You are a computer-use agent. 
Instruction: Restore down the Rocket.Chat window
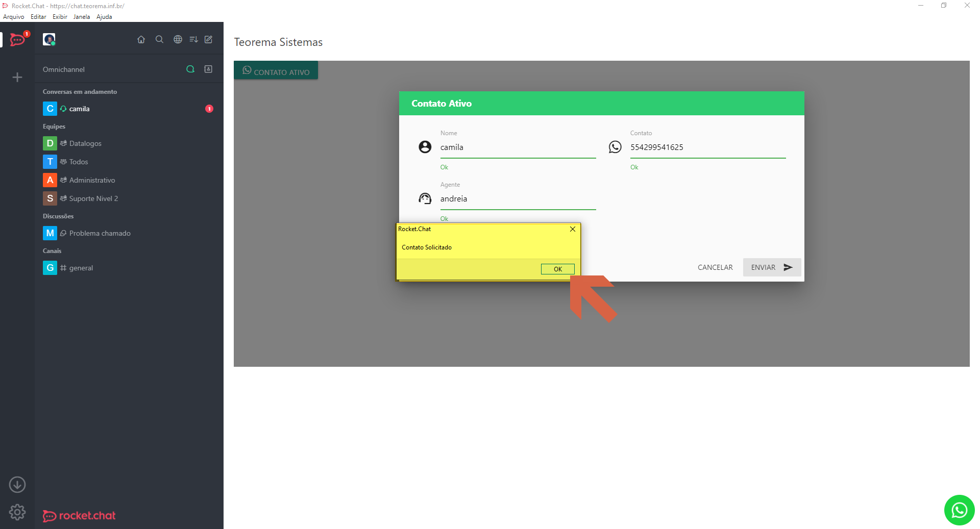pos(944,6)
